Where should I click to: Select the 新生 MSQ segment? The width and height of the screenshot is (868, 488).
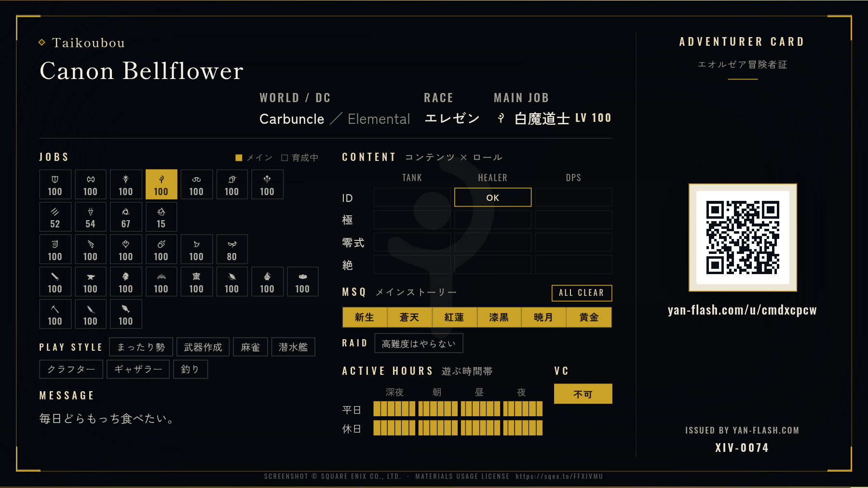point(365,317)
